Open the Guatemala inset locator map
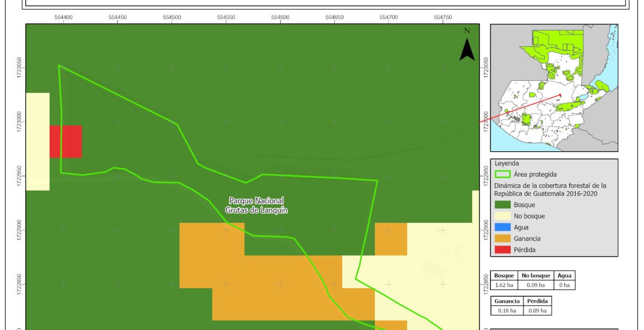Image resolution: width=644 pixels, height=330 pixels. coord(553,87)
